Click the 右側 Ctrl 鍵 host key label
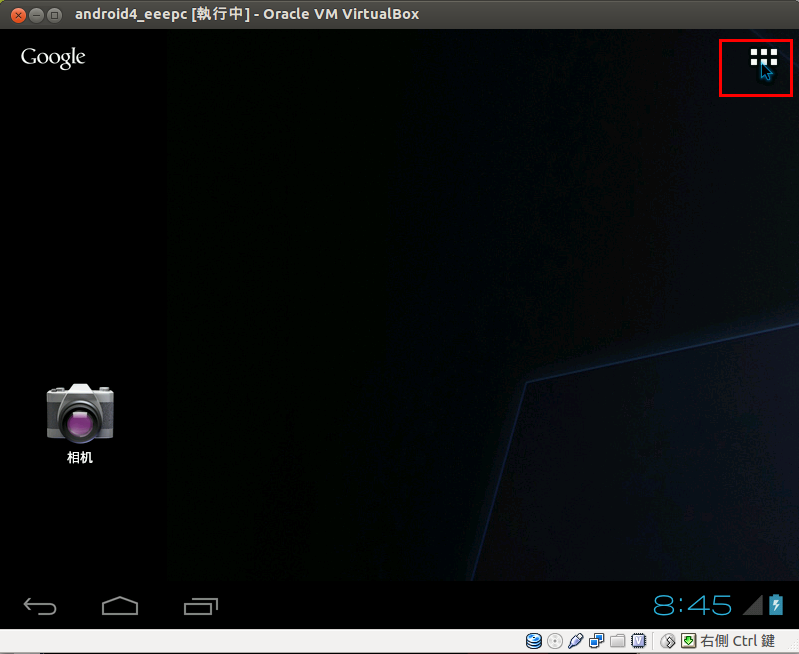799x654 pixels. 737,641
